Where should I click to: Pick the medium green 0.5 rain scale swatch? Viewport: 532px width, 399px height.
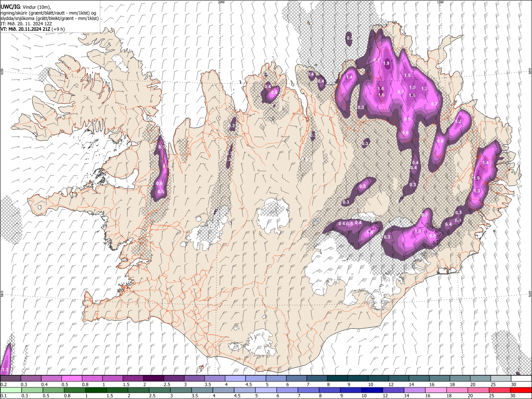(x=53, y=390)
